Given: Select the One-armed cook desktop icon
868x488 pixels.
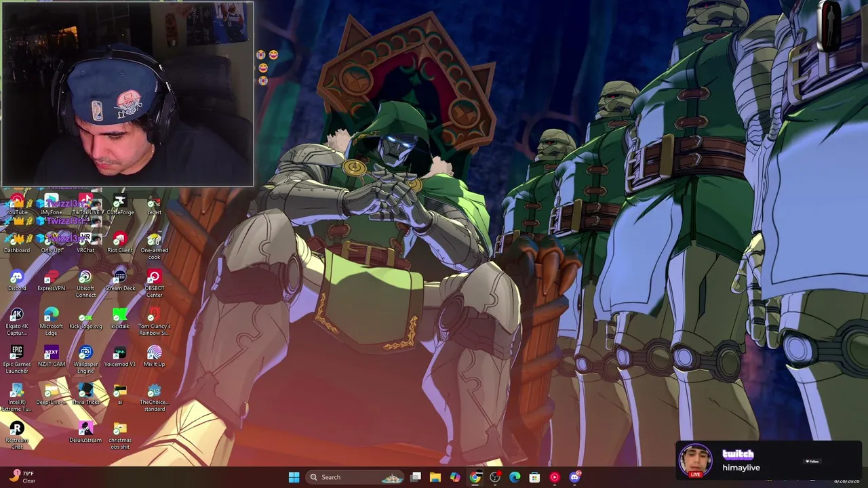Looking at the screenshot, I should click(x=154, y=245).
